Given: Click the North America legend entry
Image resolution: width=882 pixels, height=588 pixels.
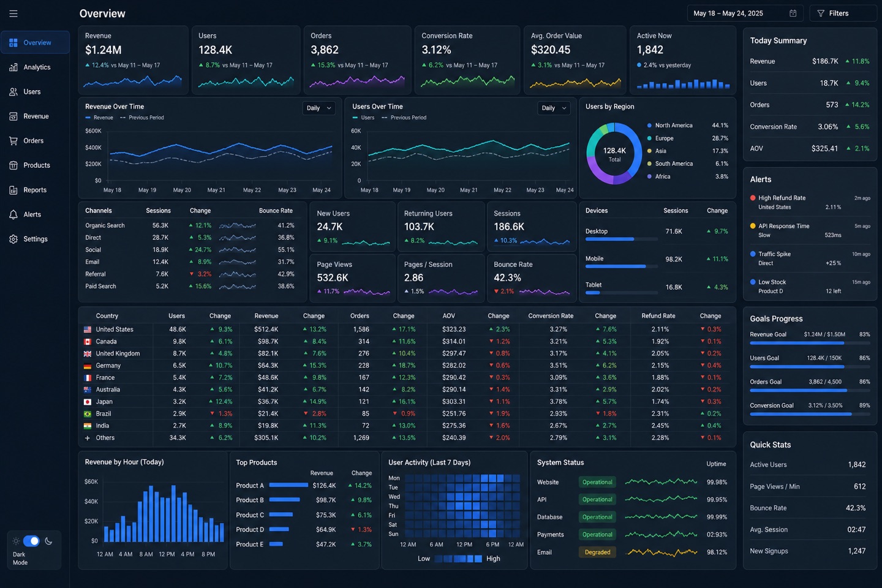Looking at the screenshot, I should tap(688, 126).
